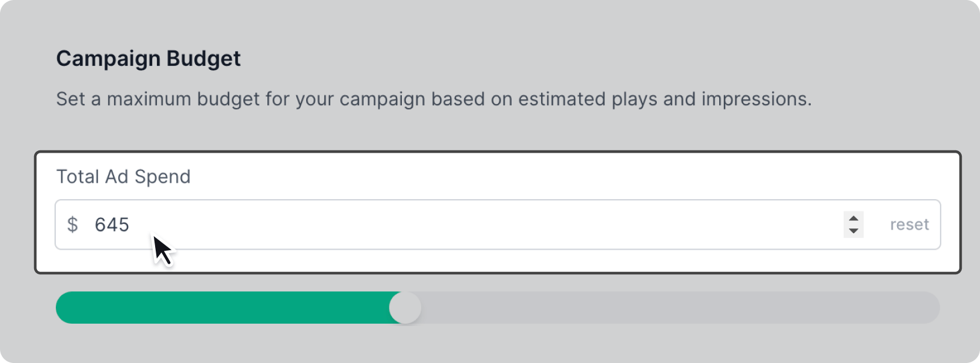Click the dollar sign currency symbol
The image size is (980, 363).
[72, 224]
